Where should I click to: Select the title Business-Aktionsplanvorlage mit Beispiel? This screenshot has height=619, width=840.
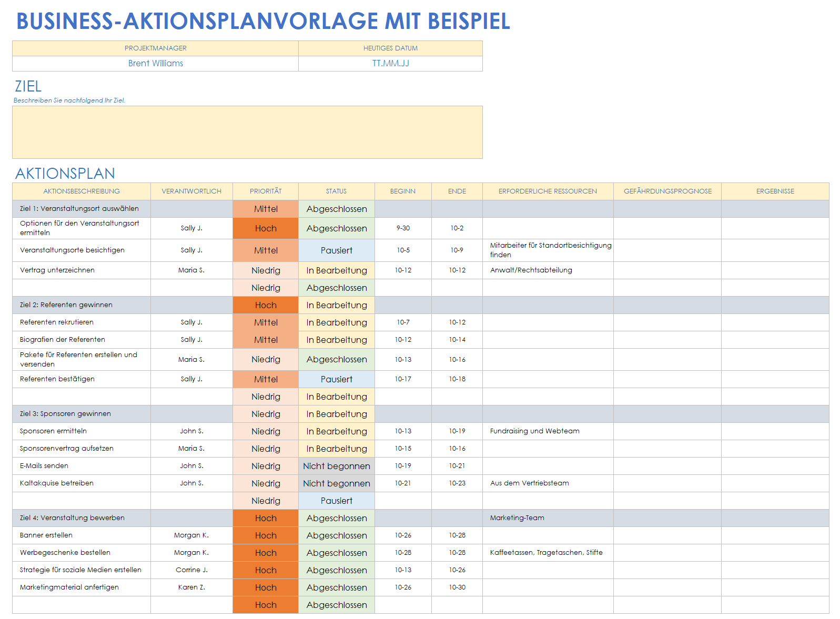[x=263, y=21]
